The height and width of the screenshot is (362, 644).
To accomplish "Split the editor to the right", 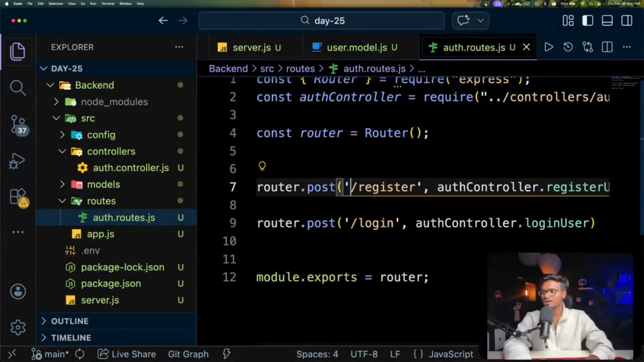I will click(x=607, y=47).
